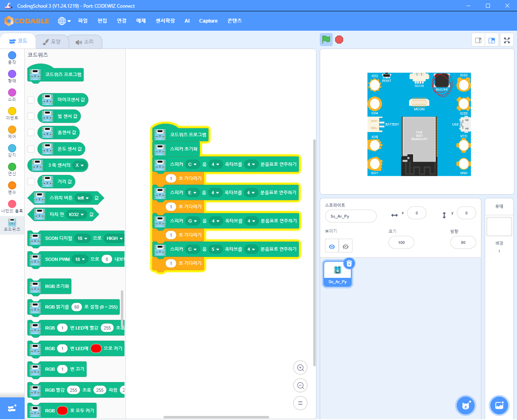517x420 pixels.
Task: Click the red color swatch in RGB 로 모두 켜기
Action: click(62, 411)
